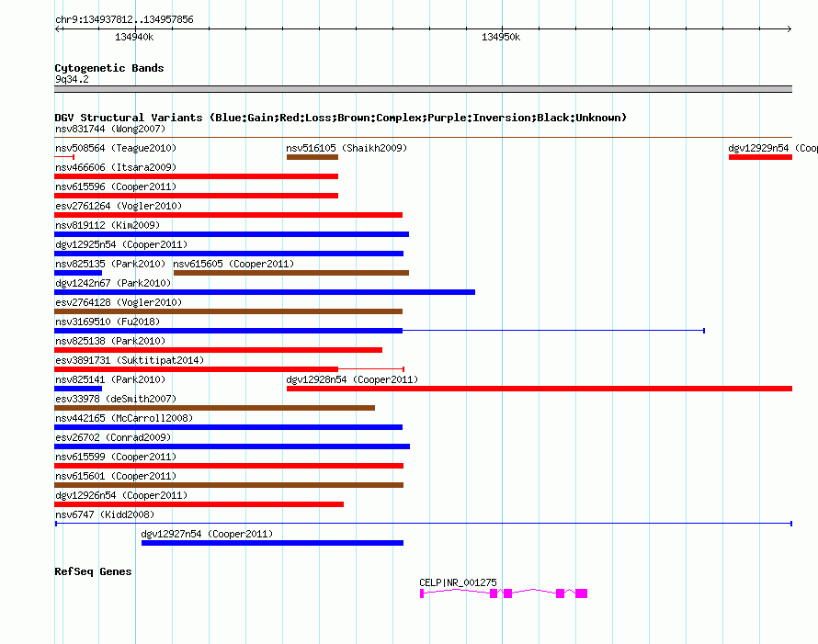Select the nsv615601 (Cooper2011) brown bar
Viewport: 818px width, 644px height.
click(x=229, y=485)
